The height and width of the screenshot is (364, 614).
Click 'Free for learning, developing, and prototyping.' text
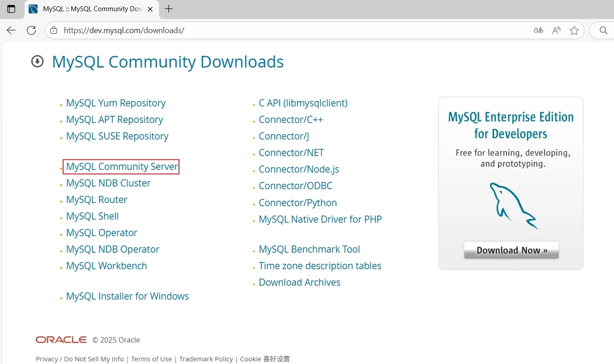coord(513,158)
